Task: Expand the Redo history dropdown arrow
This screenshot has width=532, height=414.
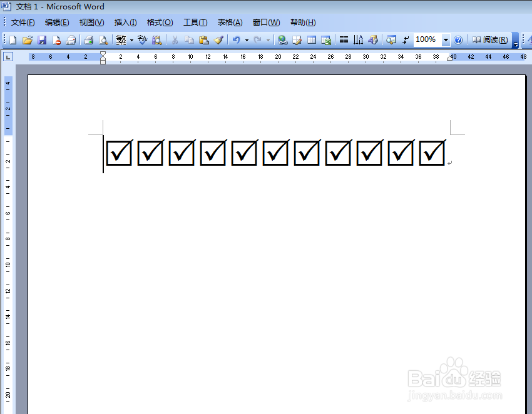Action: [268, 40]
